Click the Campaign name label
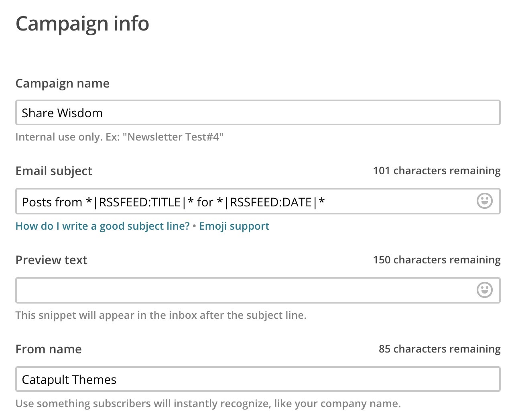This screenshot has height=420, width=516. 62,84
